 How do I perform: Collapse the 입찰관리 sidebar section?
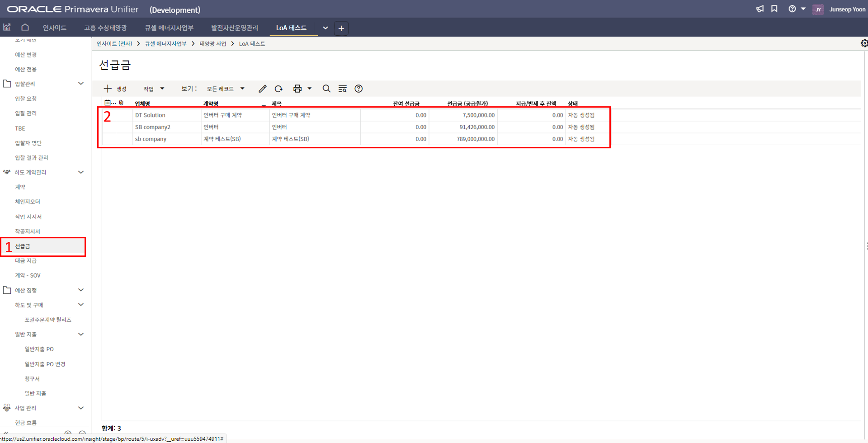click(81, 84)
